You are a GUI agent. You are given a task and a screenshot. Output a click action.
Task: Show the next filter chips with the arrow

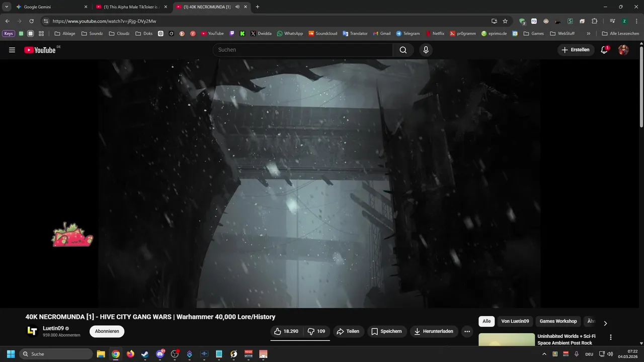605,323
